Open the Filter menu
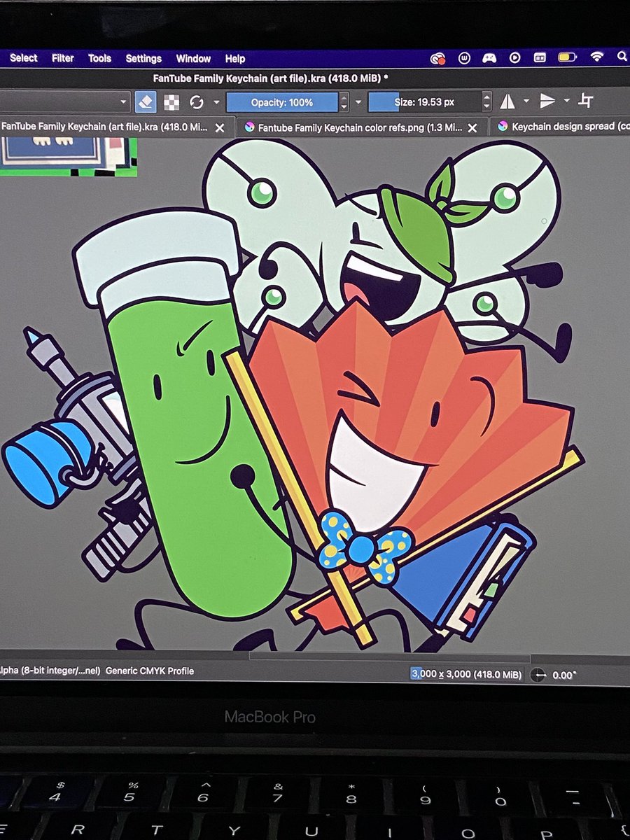 (x=63, y=59)
